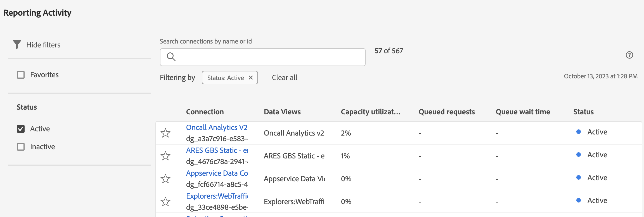644x217 pixels.
Task: Star the ARES GBS Static connection
Action: [165, 156]
